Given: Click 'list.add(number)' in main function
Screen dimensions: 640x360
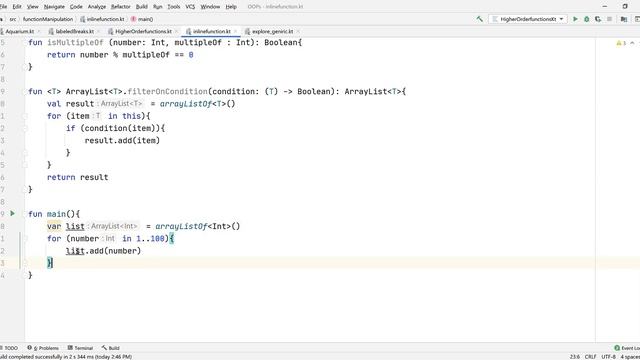Looking at the screenshot, I should click(x=103, y=251).
